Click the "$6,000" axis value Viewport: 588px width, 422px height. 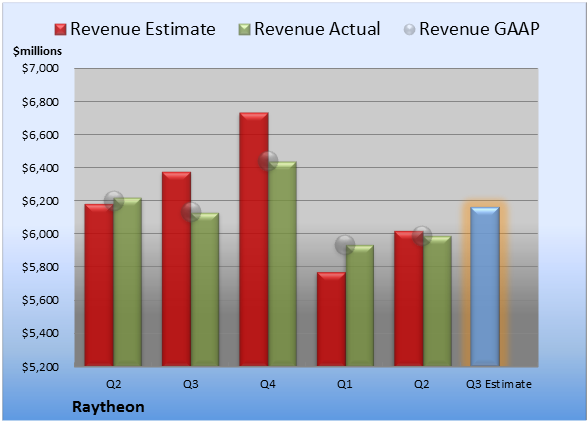pyautogui.click(x=40, y=234)
